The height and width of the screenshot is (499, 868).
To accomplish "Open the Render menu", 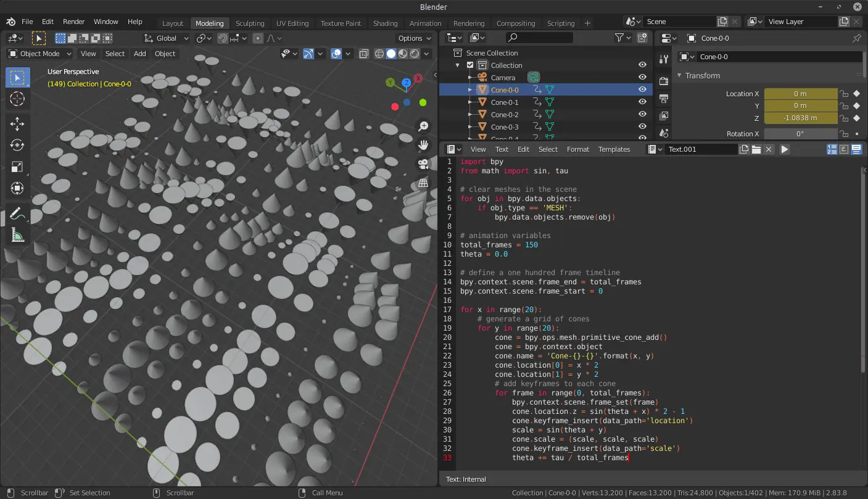I will coord(73,22).
